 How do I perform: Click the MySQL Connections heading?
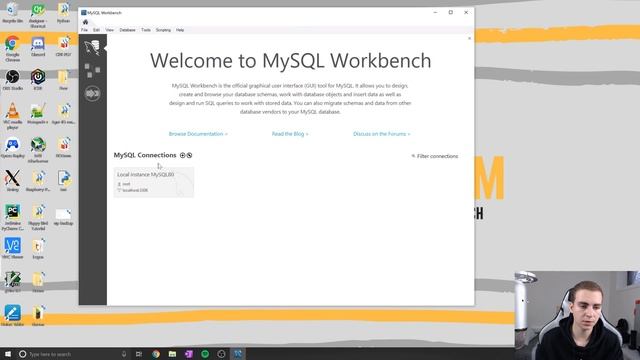click(145, 155)
